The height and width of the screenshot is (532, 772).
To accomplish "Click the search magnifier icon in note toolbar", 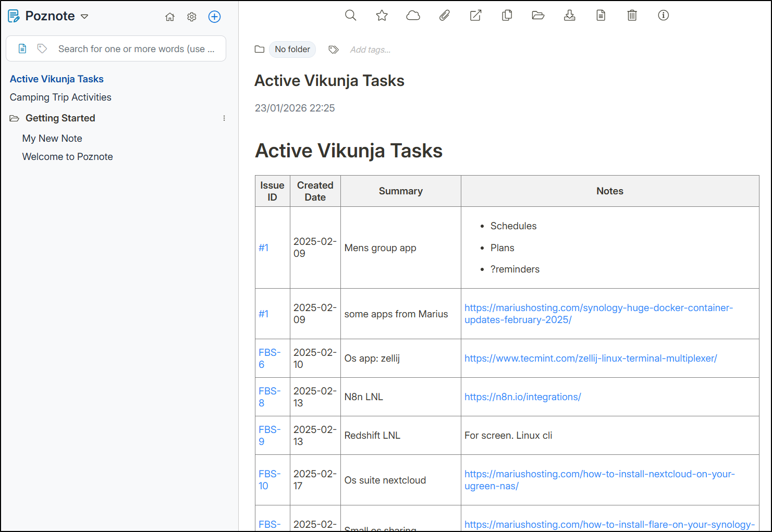I will coord(351,16).
